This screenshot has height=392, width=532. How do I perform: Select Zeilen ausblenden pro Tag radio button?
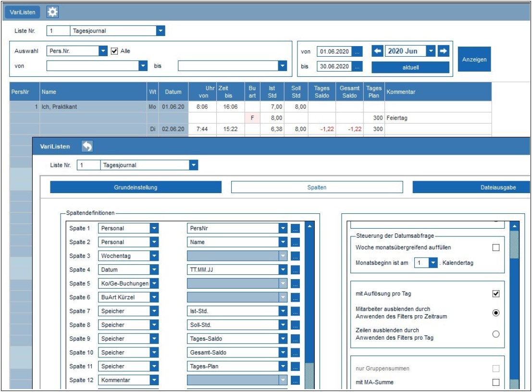click(496, 334)
